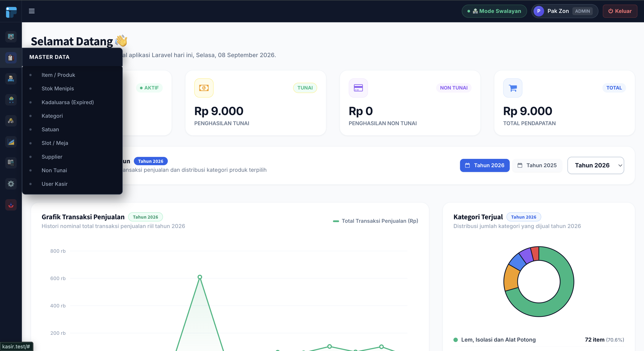The width and height of the screenshot is (644, 351).
Task: Click the Grafik Transaksi Penjualan heading
Action: pyautogui.click(x=83, y=217)
